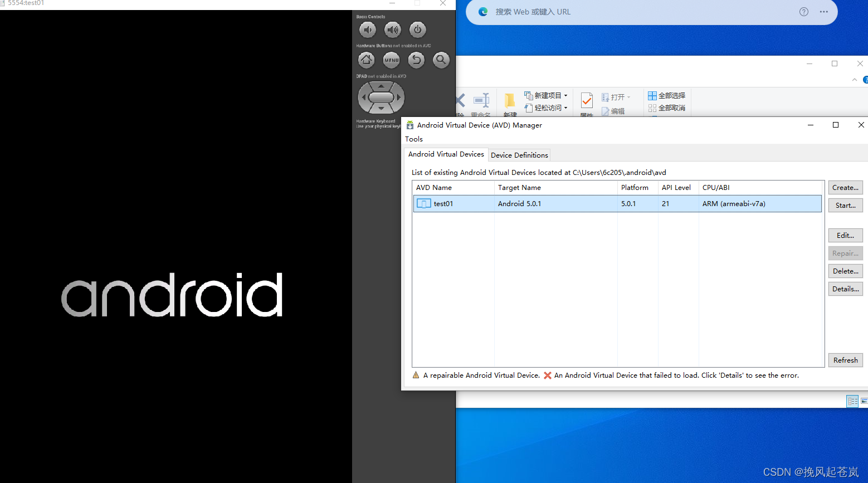Expand the 轻松访问 dropdown in Explorer
This screenshot has width=868, height=483.
coord(565,108)
